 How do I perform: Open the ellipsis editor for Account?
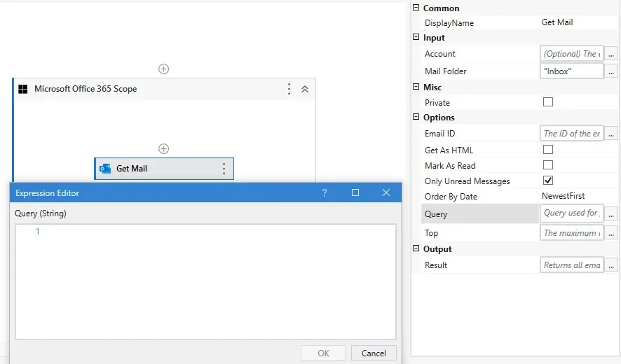611,54
